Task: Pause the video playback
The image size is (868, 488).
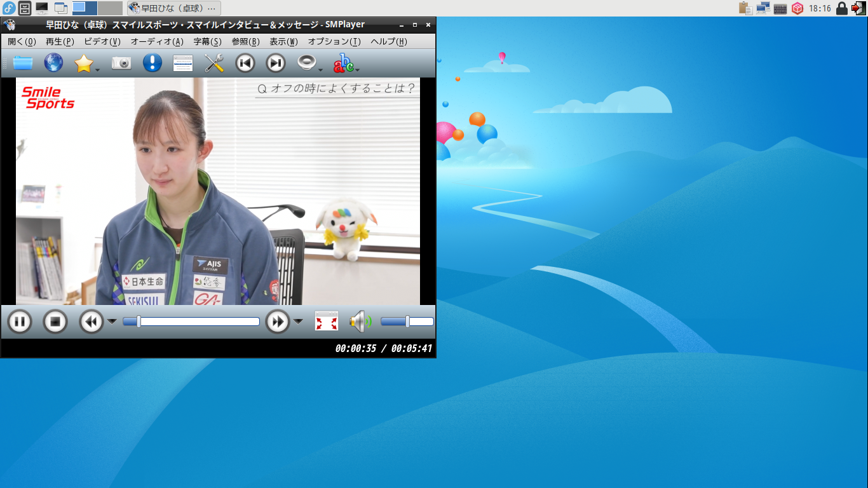Action: click(20, 322)
